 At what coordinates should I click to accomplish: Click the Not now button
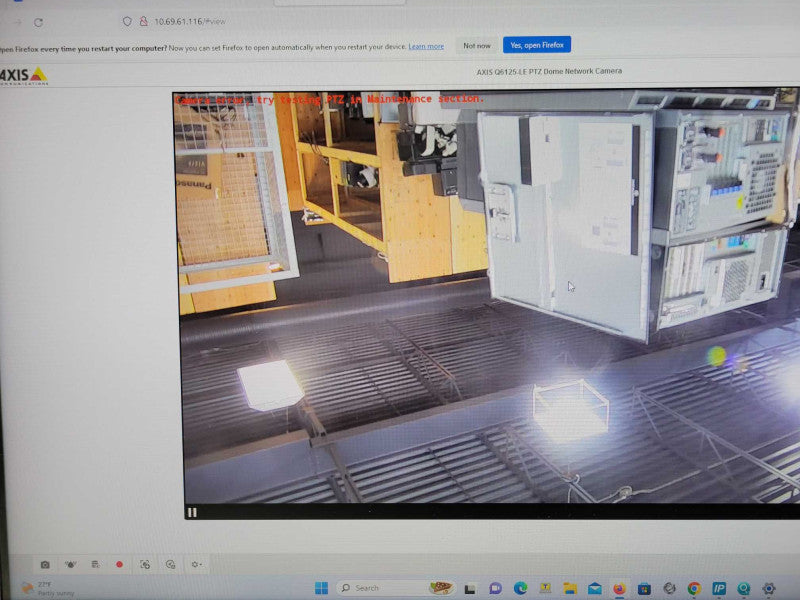(477, 45)
